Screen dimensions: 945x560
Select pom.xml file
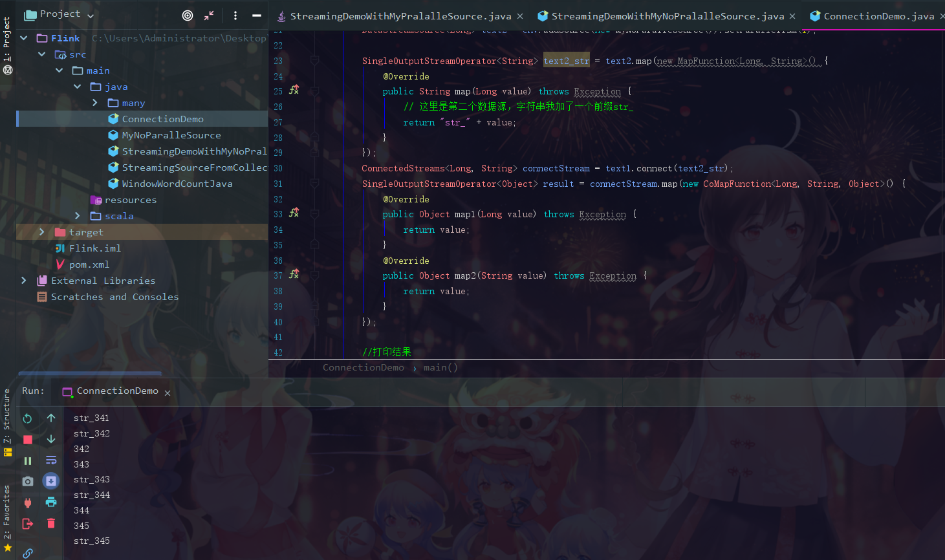click(89, 264)
